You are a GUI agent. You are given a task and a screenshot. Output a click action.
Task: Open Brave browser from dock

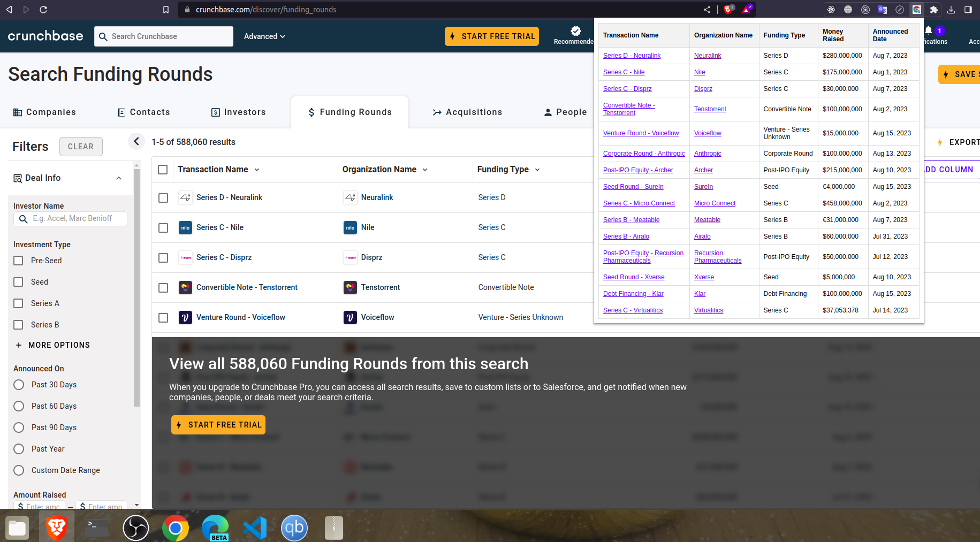pos(56,528)
